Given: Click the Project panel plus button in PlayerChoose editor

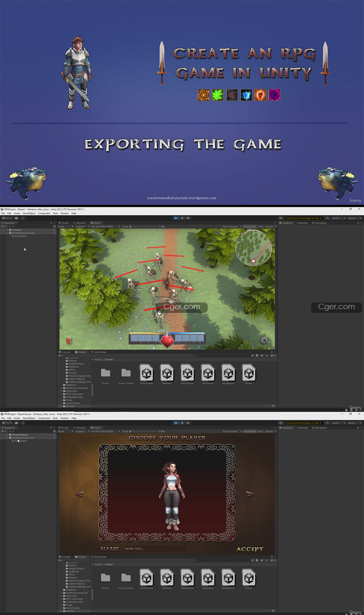Looking at the screenshot, I should pyautogui.click(x=60, y=560).
